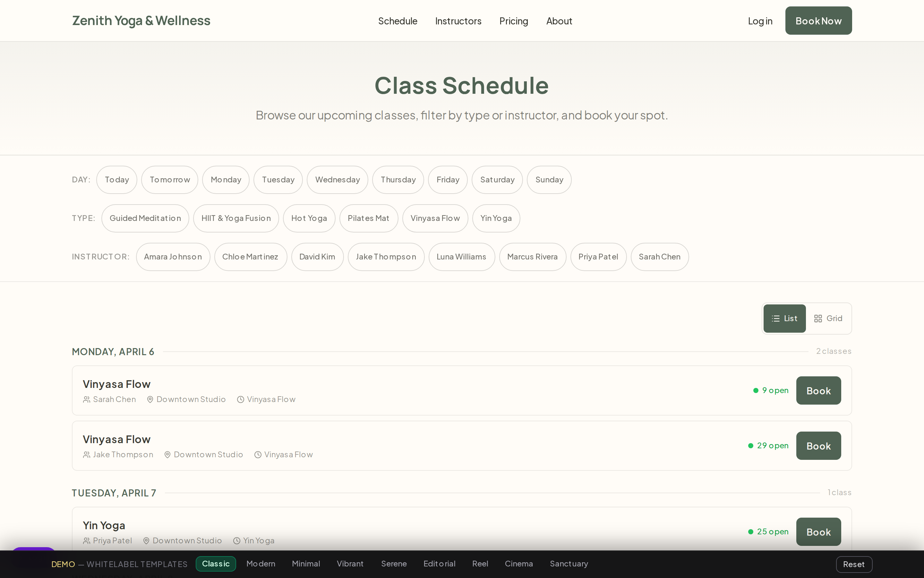Filter by Guided Meditation type

[145, 218]
